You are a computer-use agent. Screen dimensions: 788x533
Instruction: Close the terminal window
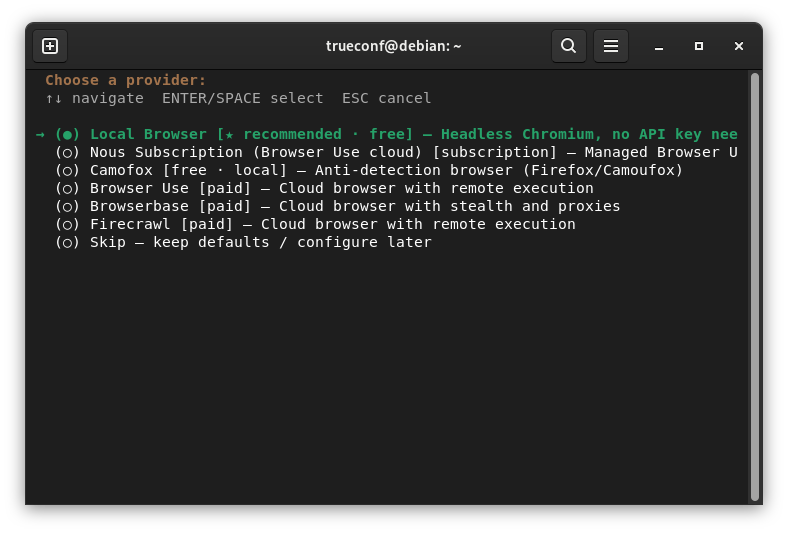pos(738,46)
